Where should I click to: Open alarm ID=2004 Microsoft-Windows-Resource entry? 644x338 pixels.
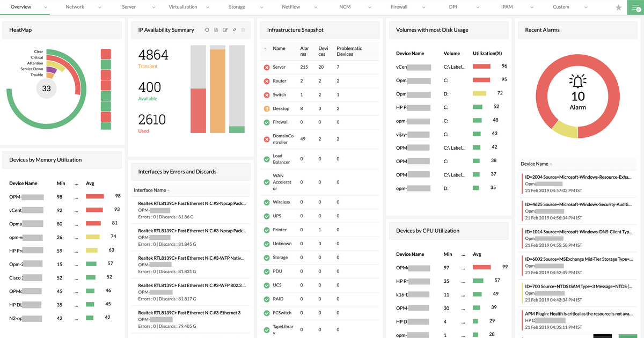(x=577, y=183)
